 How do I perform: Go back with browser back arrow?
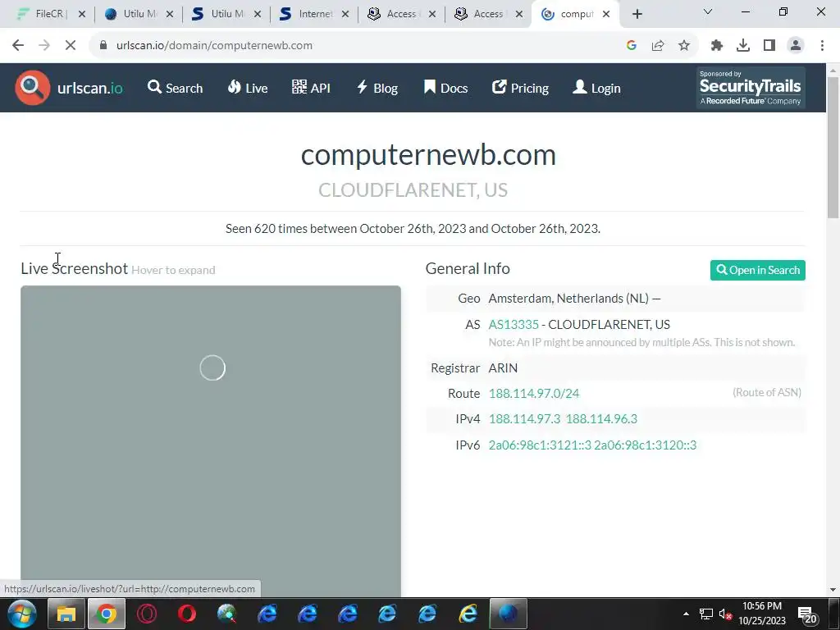pos(18,46)
